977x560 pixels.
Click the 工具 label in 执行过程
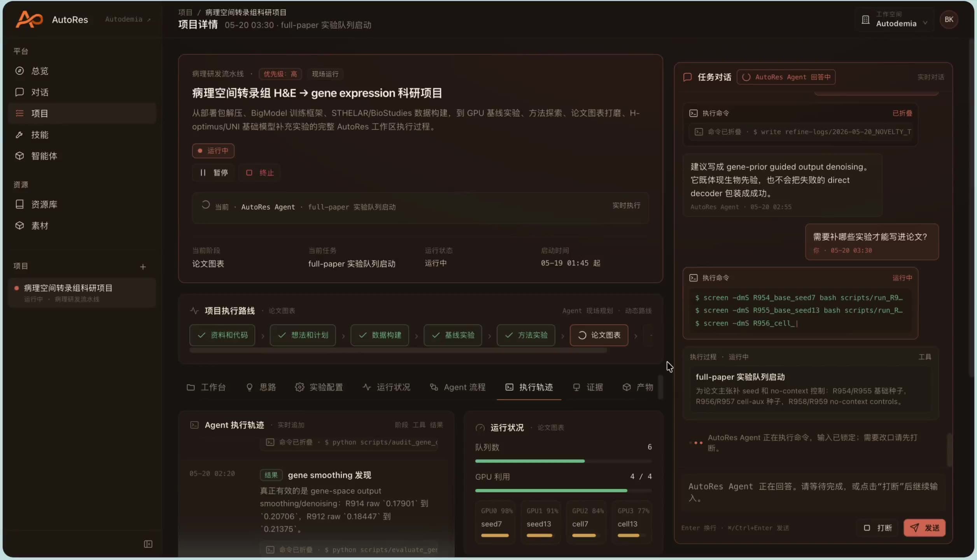pyautogui.click(x=924, y=357)
